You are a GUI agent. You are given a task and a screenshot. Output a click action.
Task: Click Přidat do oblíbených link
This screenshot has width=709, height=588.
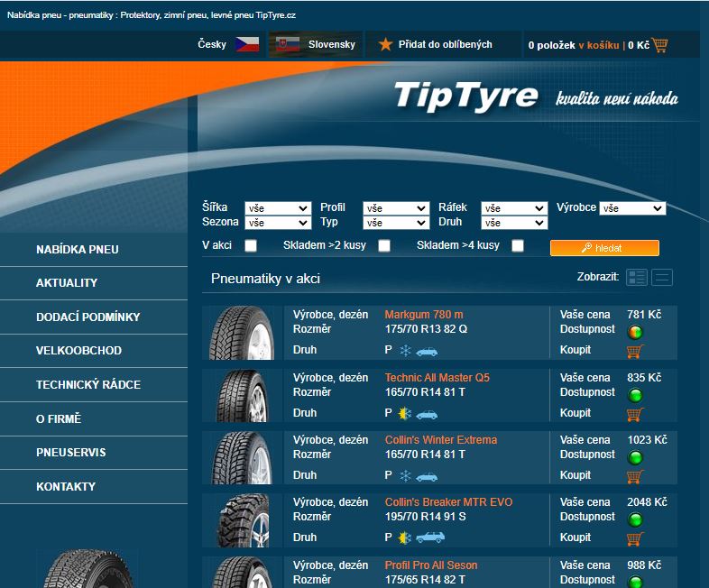click(x=445, y=44)
